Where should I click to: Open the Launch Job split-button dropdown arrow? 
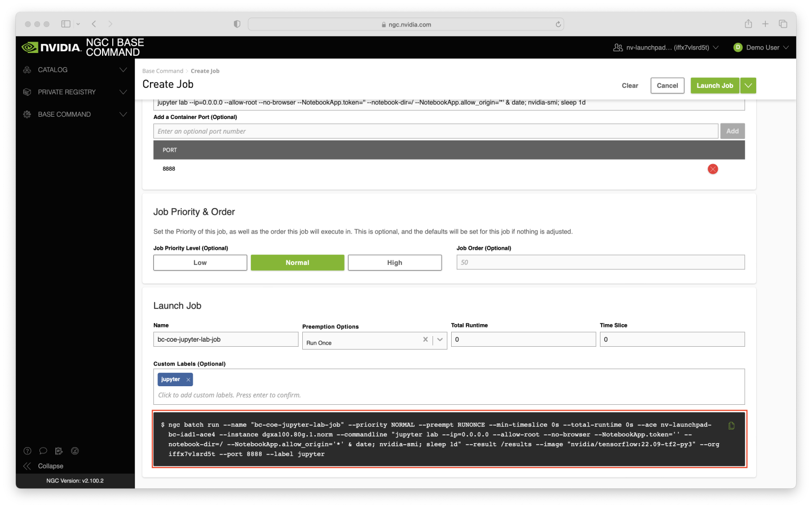tap(748, 86)
